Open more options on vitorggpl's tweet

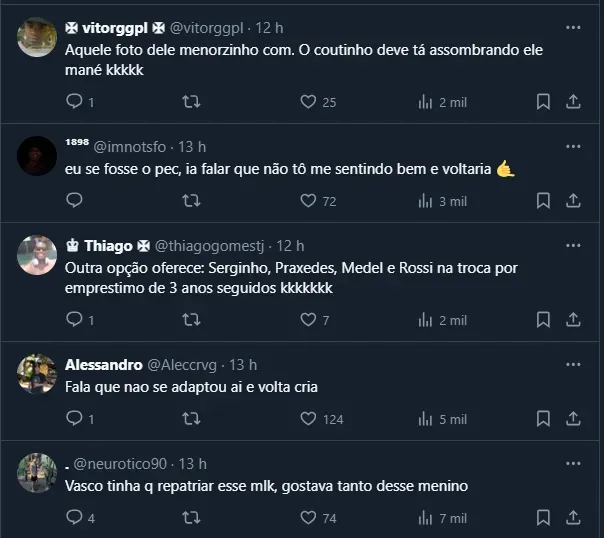pyautogui.click(x=573, y=28)
